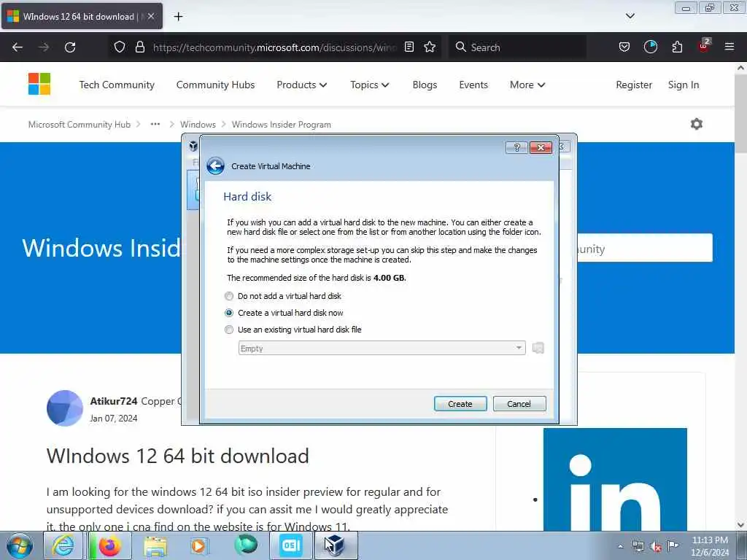The height and width of the screenshot is (560, 747).
Task: Show hidden system tray icons
Action: 620,546
